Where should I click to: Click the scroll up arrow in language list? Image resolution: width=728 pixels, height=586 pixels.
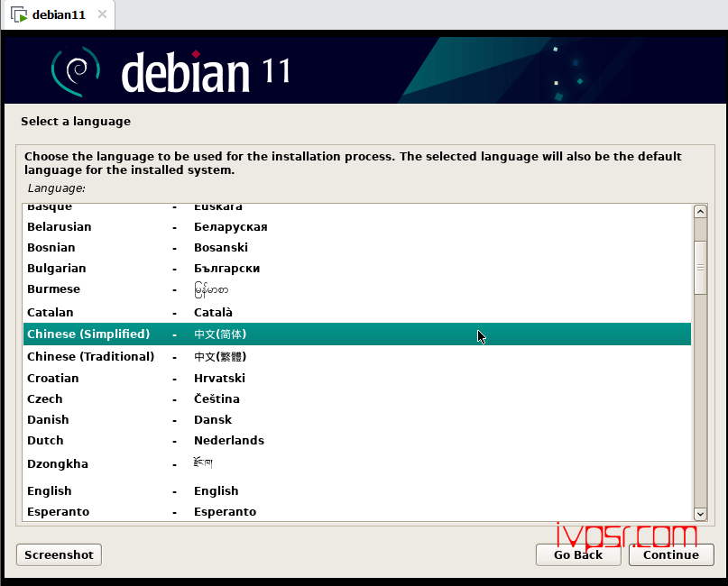(x=700, y=212)
